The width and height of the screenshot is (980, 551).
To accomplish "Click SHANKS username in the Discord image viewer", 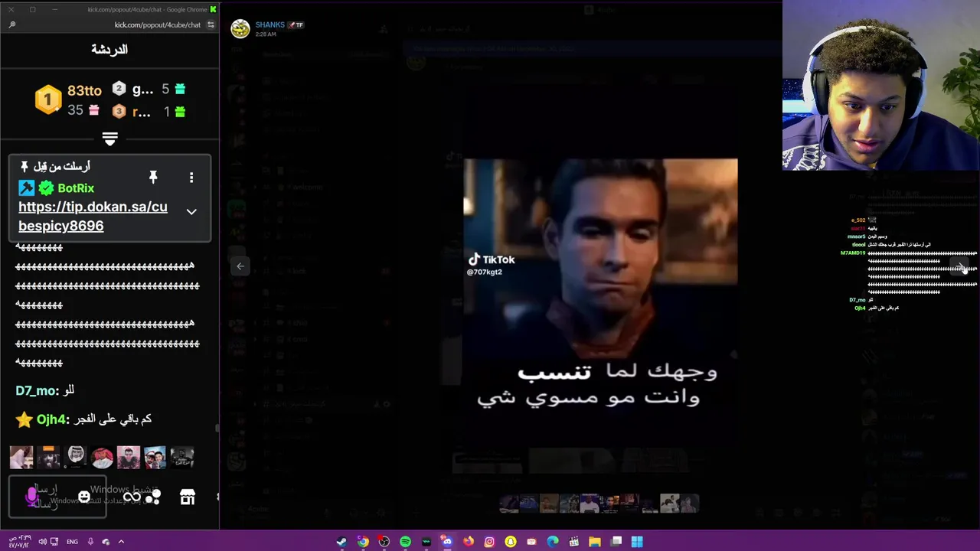I will pos(270,25).
